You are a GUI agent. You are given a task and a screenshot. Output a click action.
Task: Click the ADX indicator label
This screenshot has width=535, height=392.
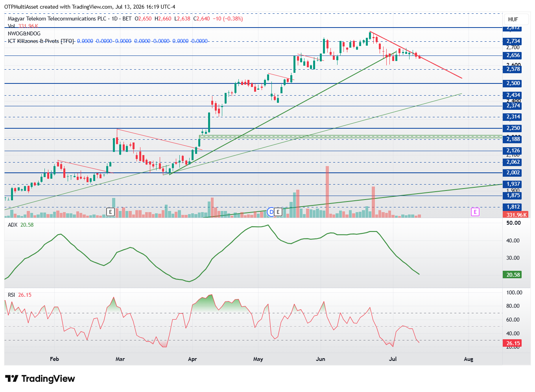point(13,225)
